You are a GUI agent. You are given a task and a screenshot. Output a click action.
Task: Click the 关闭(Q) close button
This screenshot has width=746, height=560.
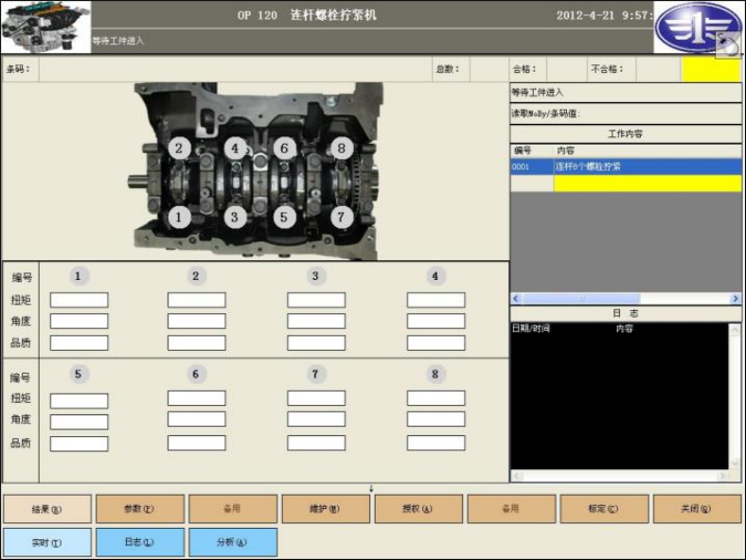coord(697,509)
